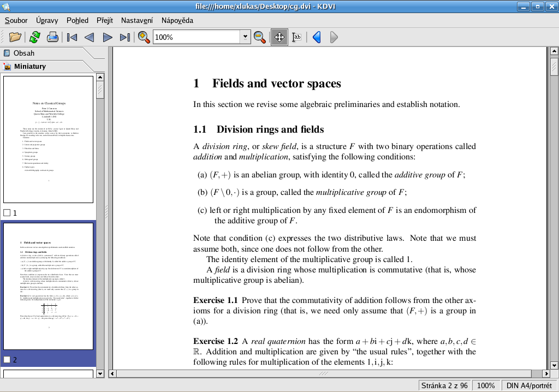
Task: Open the Úpravy menu
Action: [47, 20]
